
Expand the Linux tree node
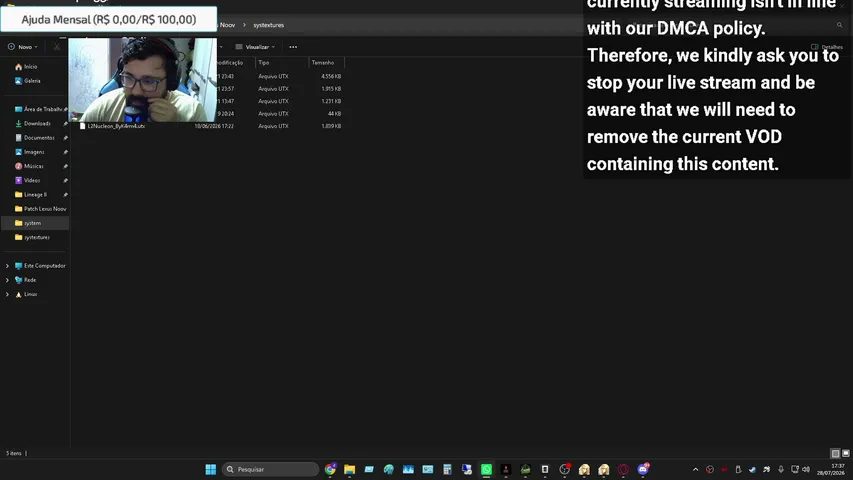click(7, 294)
